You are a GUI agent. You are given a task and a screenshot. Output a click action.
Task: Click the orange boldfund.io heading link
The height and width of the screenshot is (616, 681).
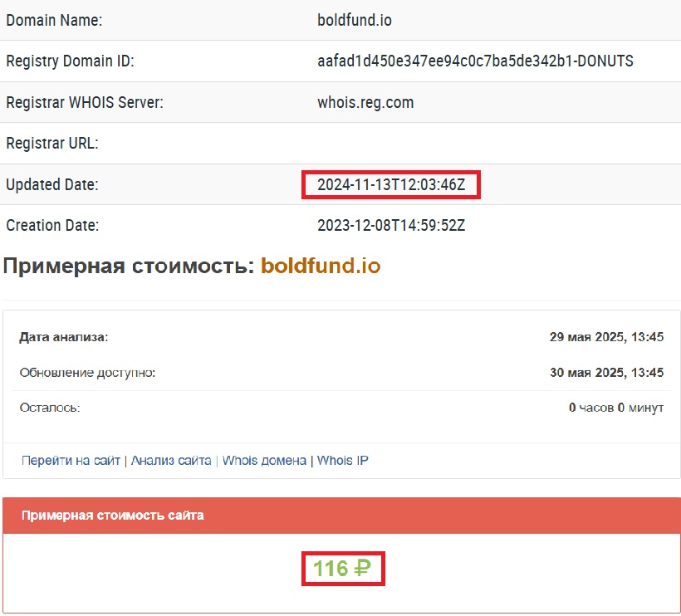(x=321, y=266)
